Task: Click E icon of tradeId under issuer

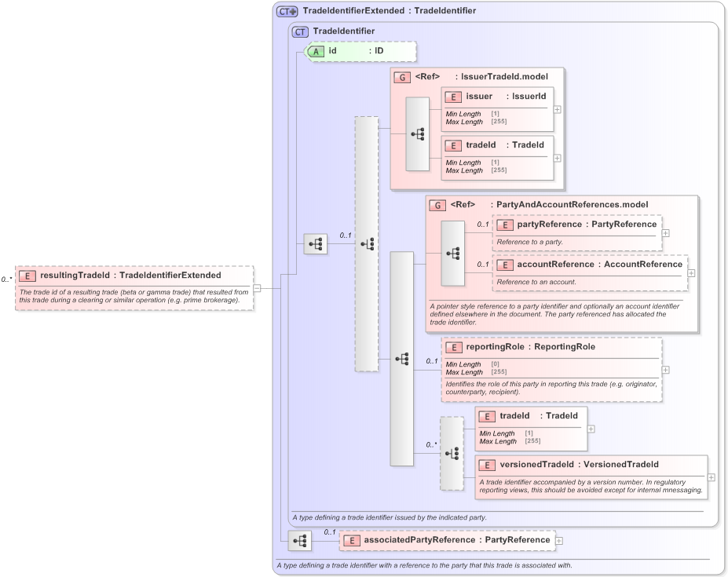Action: tap(453, 145)
